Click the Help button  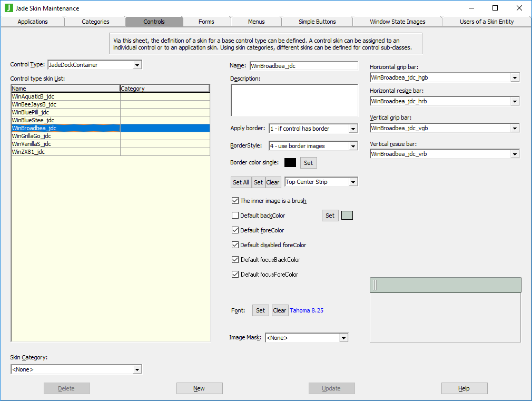coord(464,388)
